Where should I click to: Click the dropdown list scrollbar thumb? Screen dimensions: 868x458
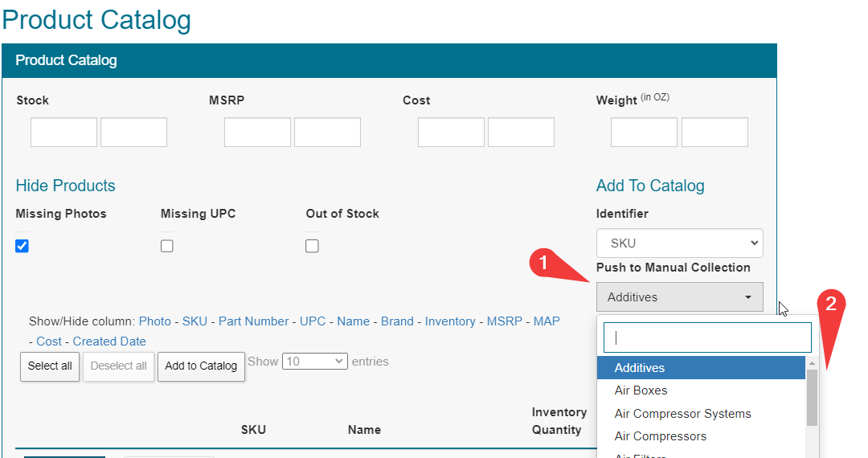click(x=812, y=396)
